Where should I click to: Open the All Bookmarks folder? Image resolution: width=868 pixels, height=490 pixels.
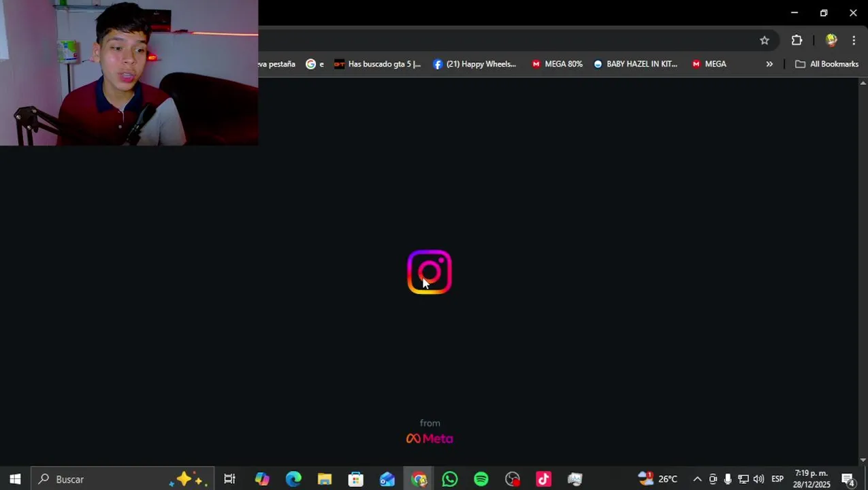pos(826,64)
